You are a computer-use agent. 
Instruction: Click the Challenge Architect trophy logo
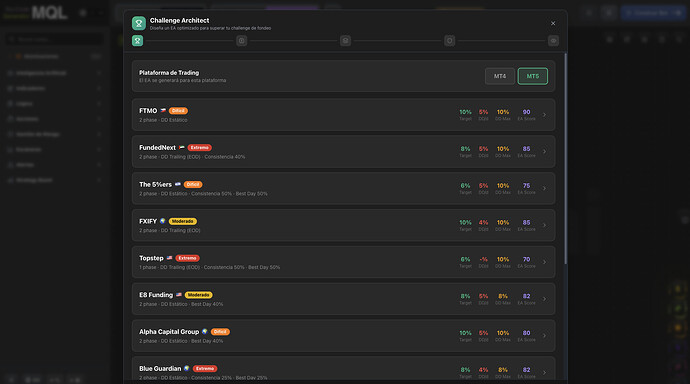139,23
